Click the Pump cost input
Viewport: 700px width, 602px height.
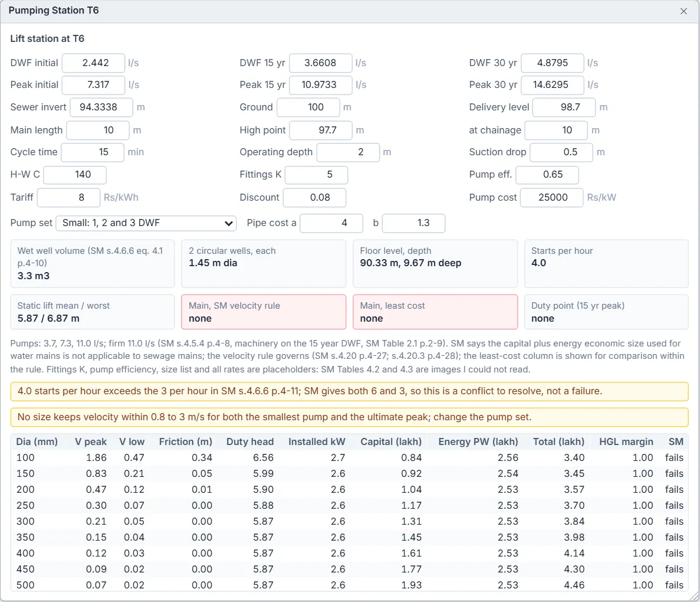pyautogui.click(x=552, y=198)
